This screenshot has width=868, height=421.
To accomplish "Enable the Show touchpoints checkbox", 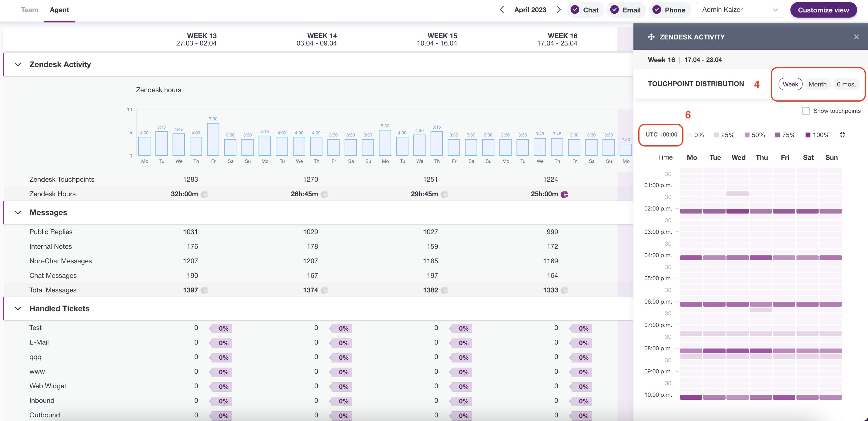I will 805,111.
